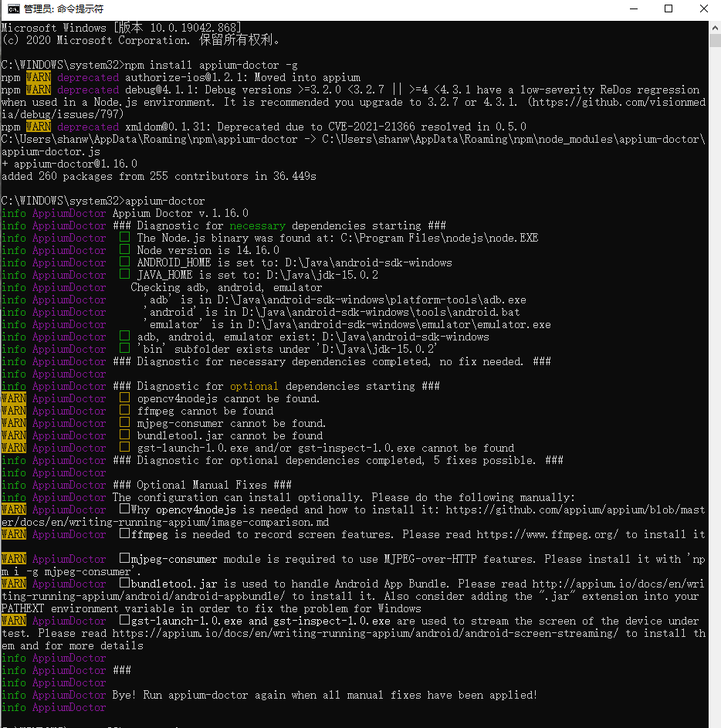Close the Command Prompt window

tap(703, 8)
